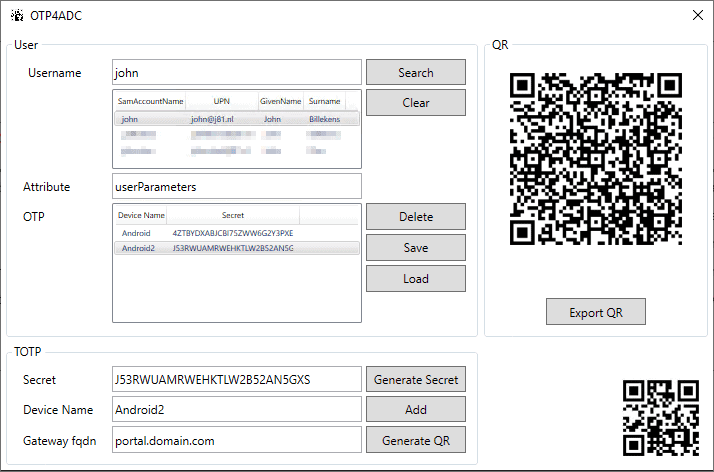
Task: Select the Android device row
Action: (237, 233)
